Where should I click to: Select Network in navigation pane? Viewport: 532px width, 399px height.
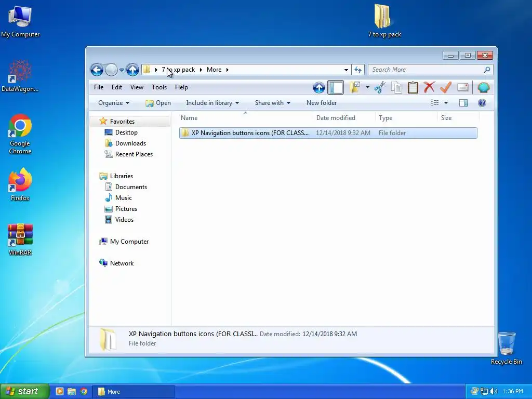(x=122, y=263)
